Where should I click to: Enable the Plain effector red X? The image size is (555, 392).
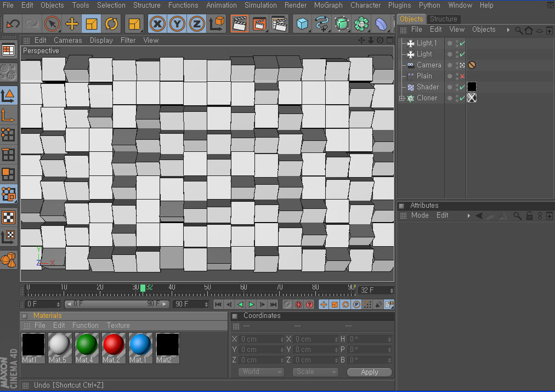click(462, 76)
